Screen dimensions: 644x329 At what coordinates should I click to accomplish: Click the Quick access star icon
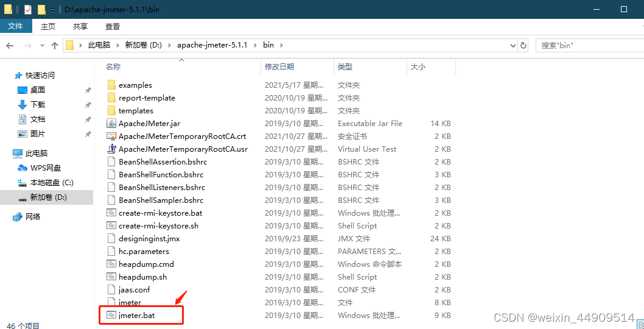click(x=18, y=76)
